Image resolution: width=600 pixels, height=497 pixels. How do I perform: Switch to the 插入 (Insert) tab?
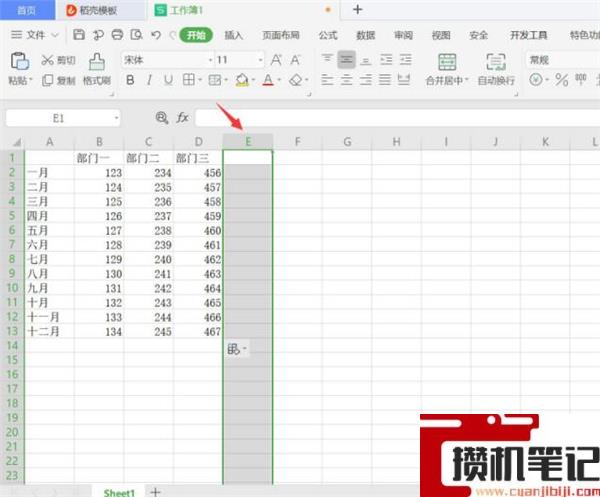[233, 36]
